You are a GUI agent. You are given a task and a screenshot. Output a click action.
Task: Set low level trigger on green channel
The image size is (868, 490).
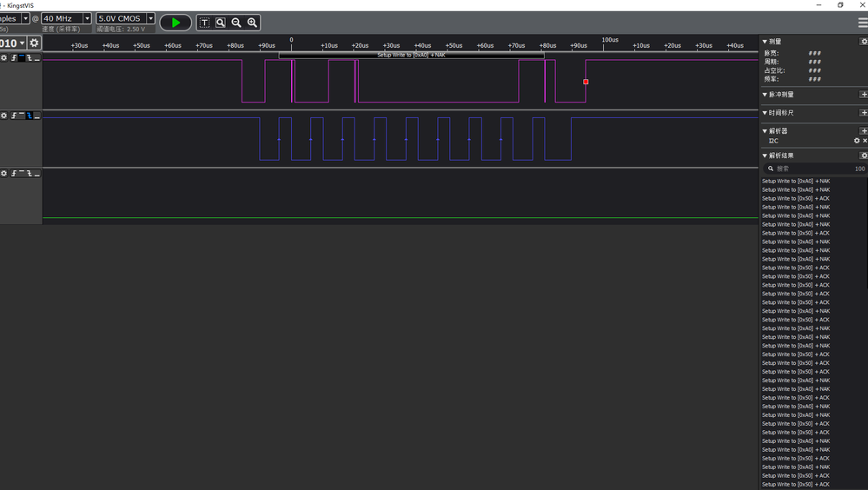point(37,173)
